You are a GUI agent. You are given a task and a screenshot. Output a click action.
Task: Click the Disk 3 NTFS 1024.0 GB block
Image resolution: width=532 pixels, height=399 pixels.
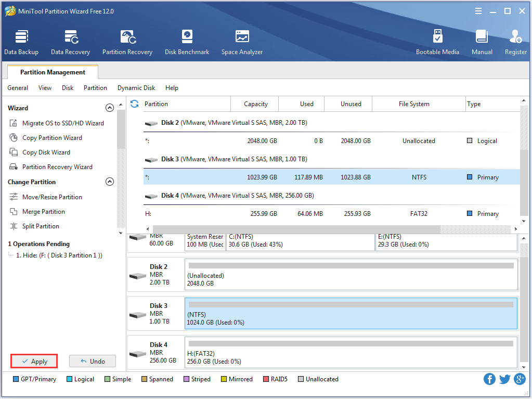(x=351, y=314)
